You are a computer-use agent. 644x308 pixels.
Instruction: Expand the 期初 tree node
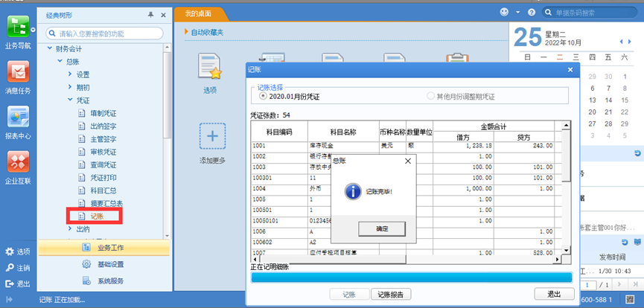[70, 87]
